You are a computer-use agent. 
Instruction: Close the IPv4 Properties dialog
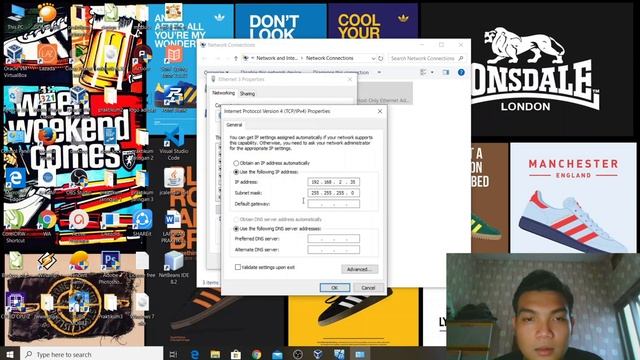point(380,111)
